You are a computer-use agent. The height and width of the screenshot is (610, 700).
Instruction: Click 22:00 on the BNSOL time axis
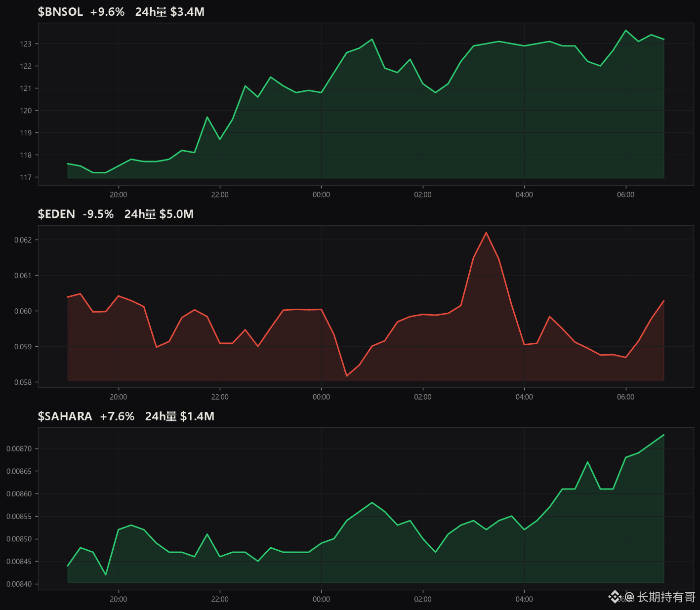pos(220,195)
